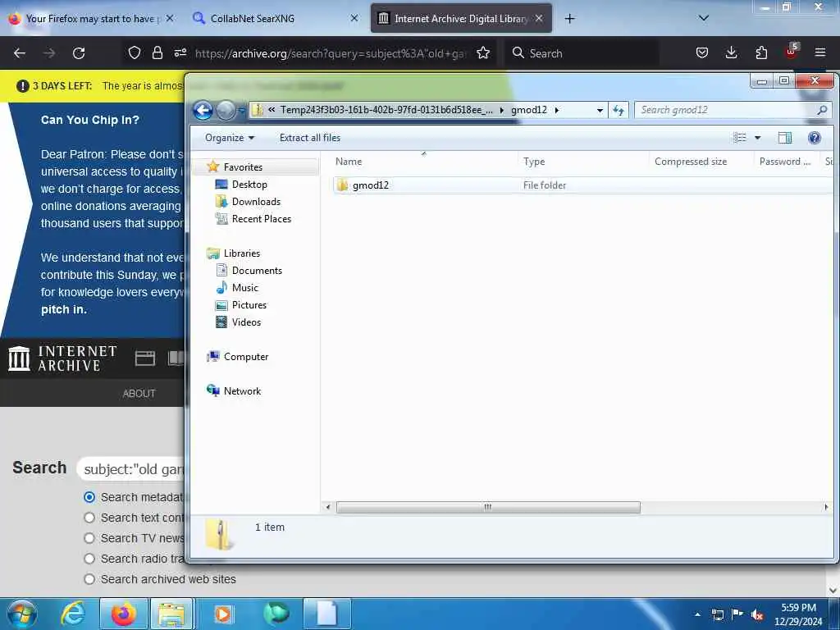Click ABOUT in the Archive nav
Viewport: 840px width, 630px height.
(x=139, y=393)
